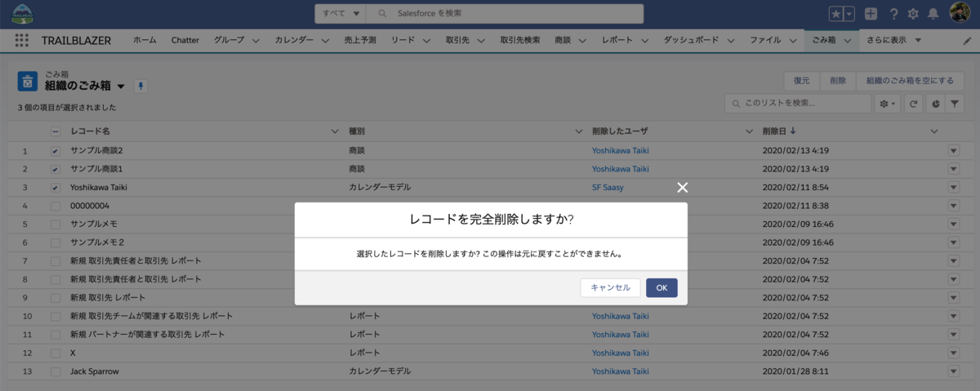Uncheck the サンプル商談2 row checkbox

pos(55,151)
